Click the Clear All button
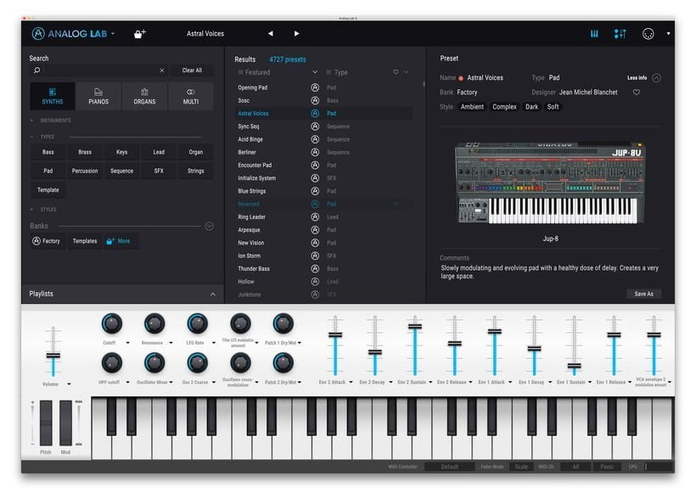Viewport: 696px width, 500px height. 192,70
